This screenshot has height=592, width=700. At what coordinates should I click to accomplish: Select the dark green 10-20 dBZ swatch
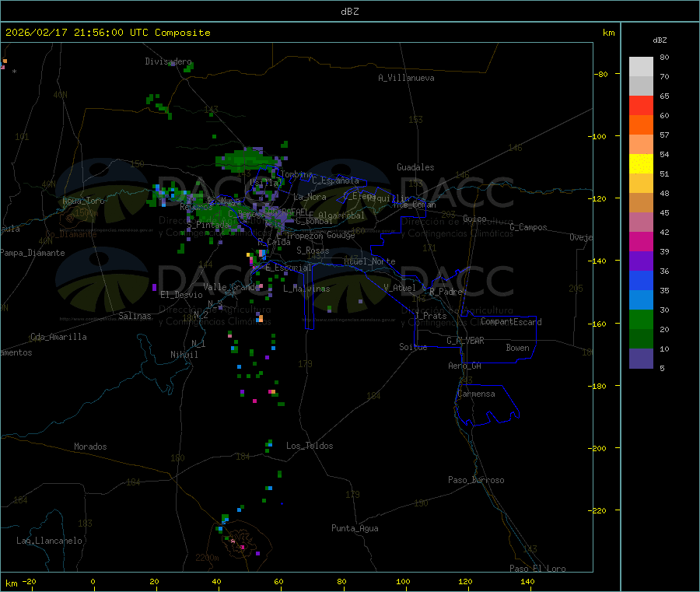point(641,339)
